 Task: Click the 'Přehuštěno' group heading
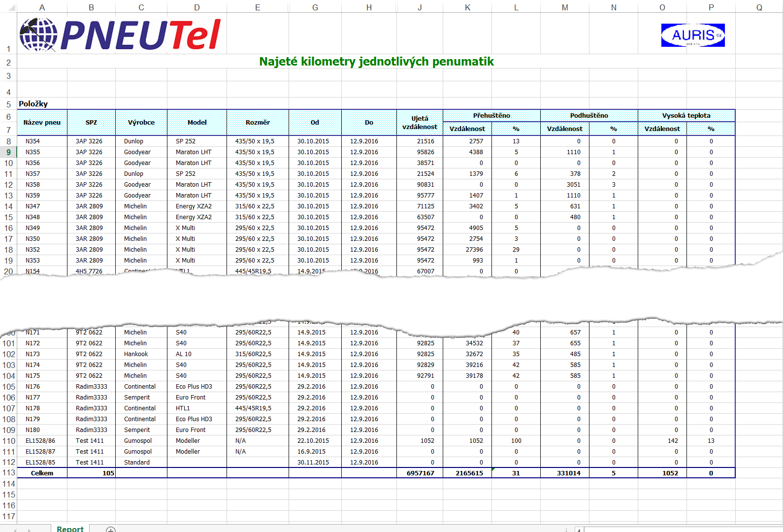[x=491, y=115]
